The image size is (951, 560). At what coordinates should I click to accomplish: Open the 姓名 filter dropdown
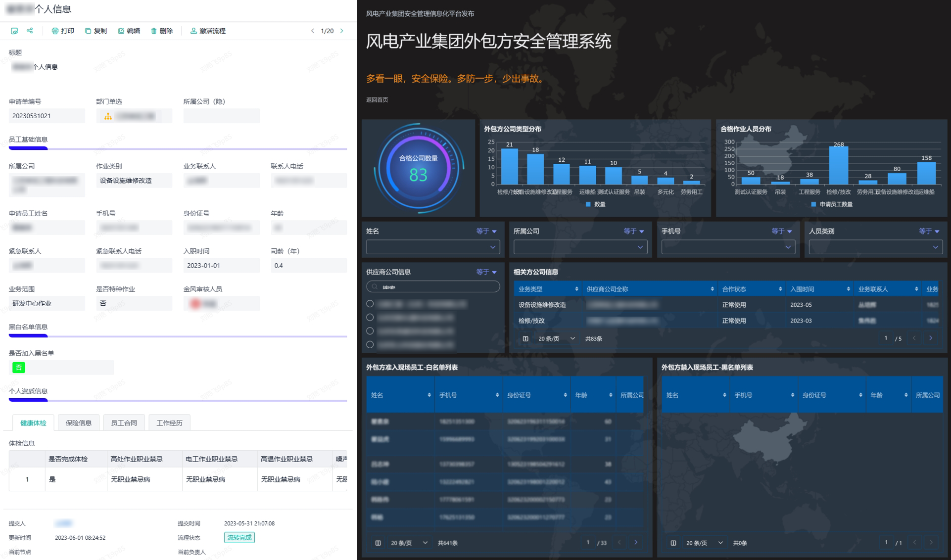coord(432,247)
